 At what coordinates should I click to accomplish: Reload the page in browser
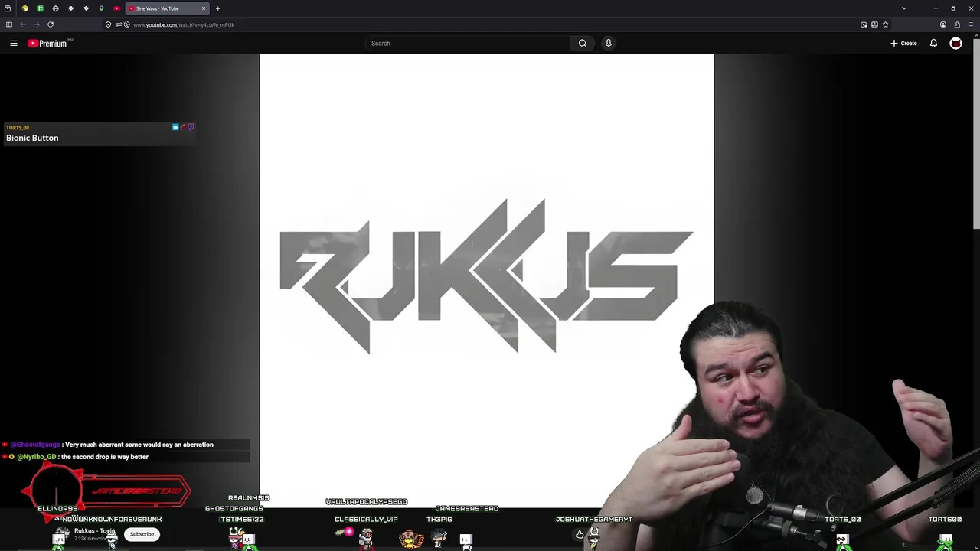click(51, 24)
